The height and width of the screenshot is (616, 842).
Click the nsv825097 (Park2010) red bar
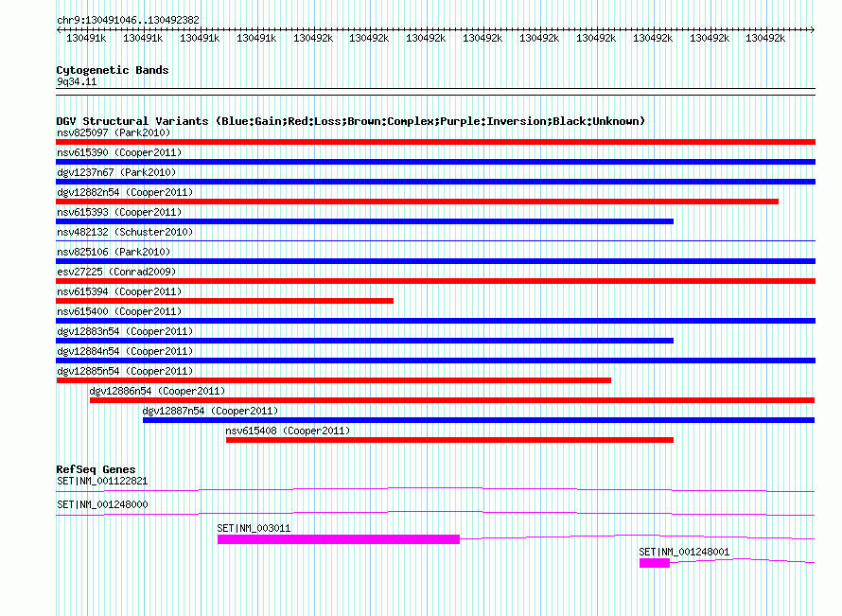point(435,142)
